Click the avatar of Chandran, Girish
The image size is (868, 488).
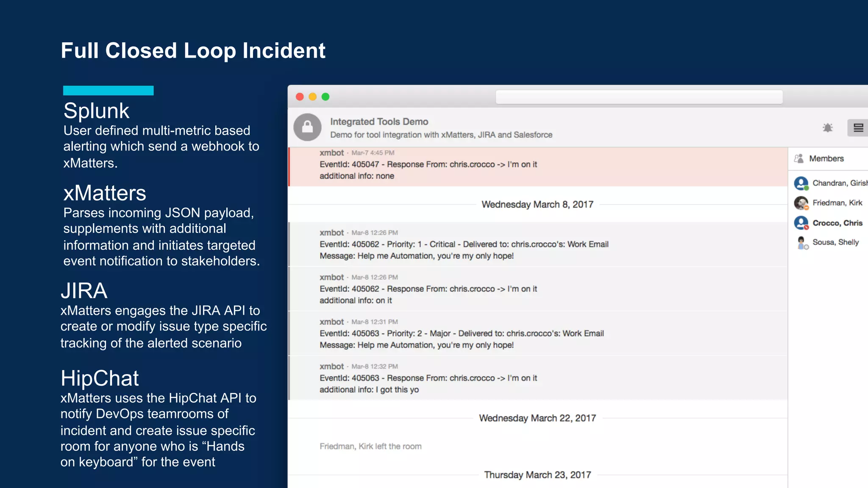click(x=801, y=183)
